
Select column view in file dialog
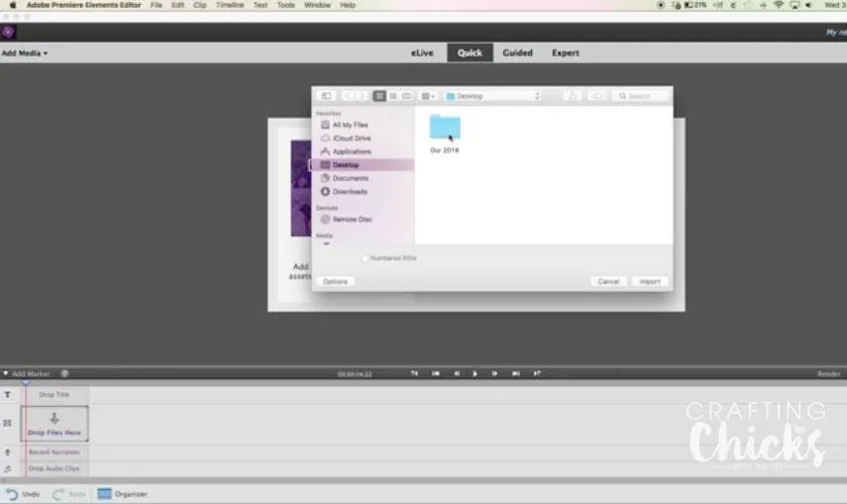click(x=406, y=96)
